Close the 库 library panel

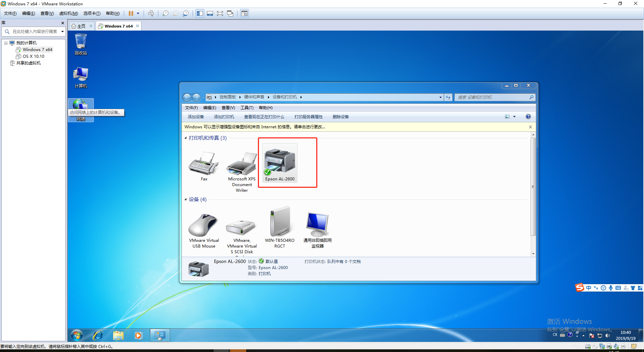(x=62, y=23)
